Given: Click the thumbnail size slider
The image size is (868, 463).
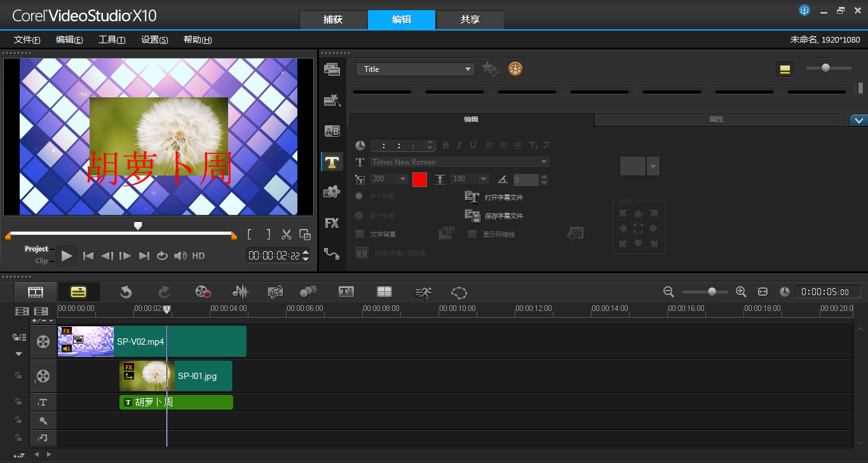Looking at the screenshot, I should (825, 67).
